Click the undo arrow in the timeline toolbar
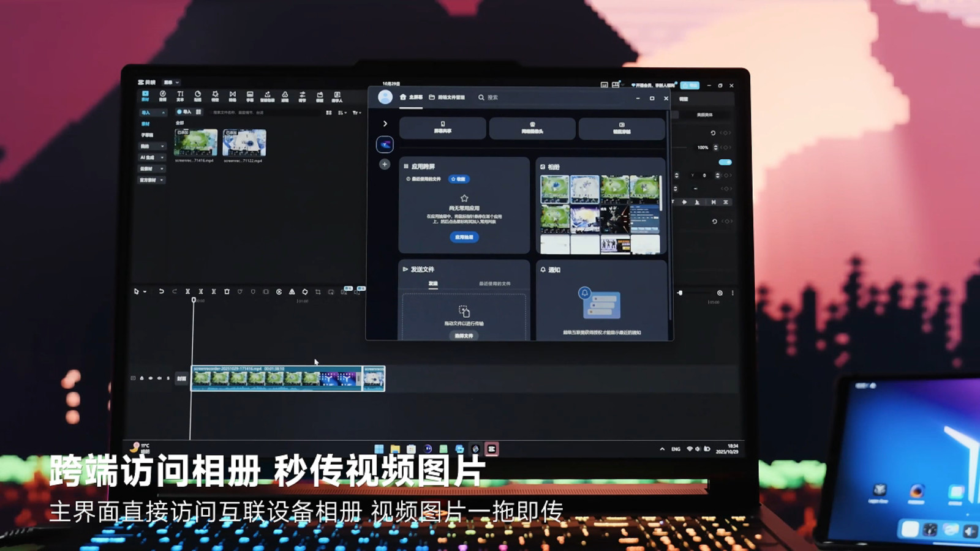This screenshot has height=551, width=980. (161, 291)
